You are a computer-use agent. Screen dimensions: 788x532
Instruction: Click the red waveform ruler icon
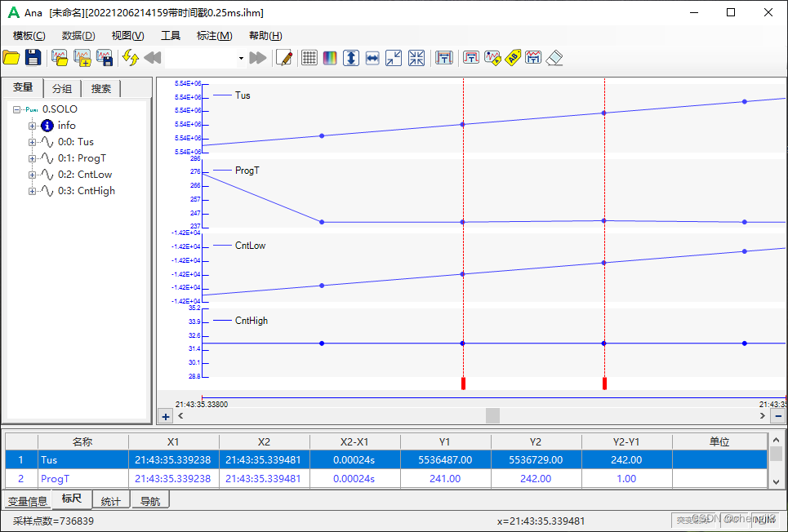pos(533,58)
